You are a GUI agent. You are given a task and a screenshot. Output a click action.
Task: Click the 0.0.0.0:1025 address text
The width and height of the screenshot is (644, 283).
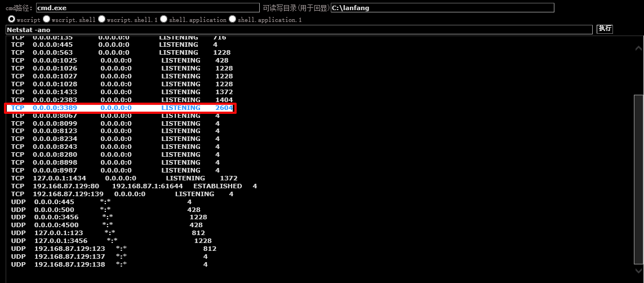pos(55,60)
